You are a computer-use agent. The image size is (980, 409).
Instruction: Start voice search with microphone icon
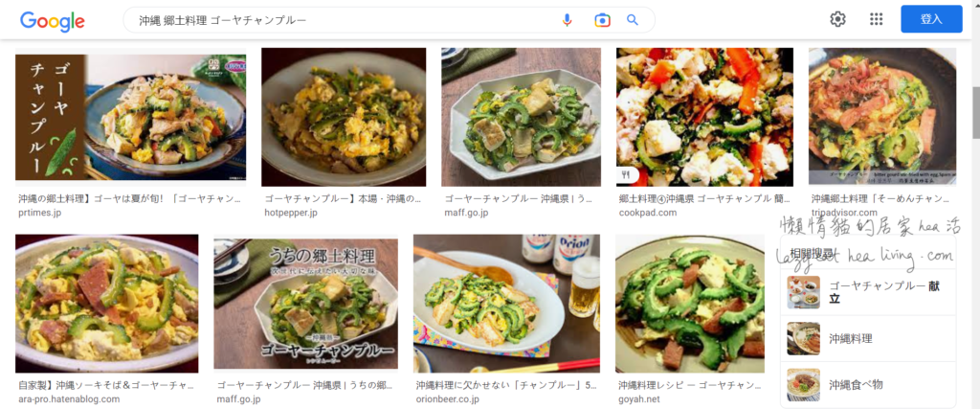pyautogui.click(x=567, y=20)
